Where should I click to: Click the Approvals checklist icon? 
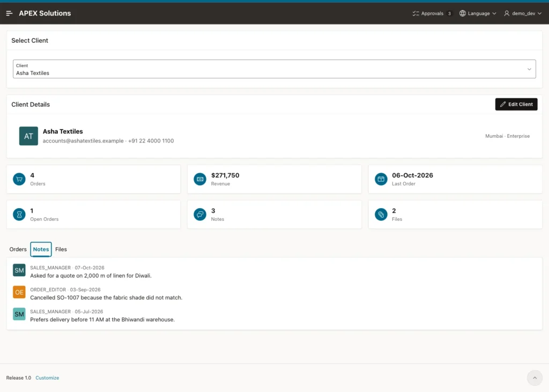416,13
